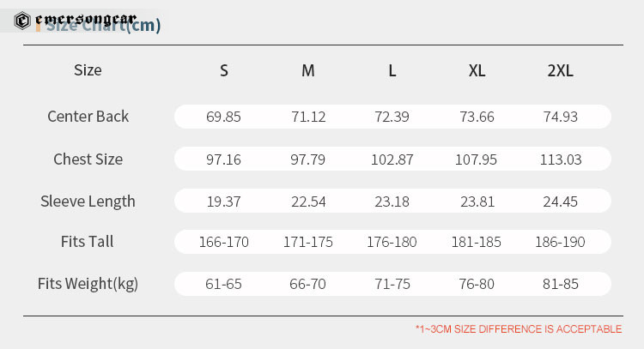
Task: Select the L size column header
Action: [x=392, y=70]
